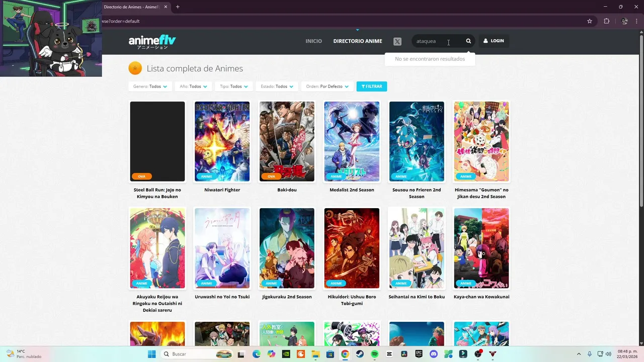Screen dimensions: 644x362
Task: Click the LOGIN button
Action: pyautogui.click(x=494, y=41)
